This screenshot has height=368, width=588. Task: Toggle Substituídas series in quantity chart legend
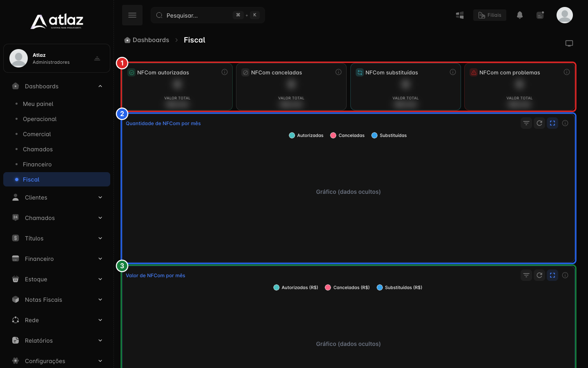click(x=389, y=135)
